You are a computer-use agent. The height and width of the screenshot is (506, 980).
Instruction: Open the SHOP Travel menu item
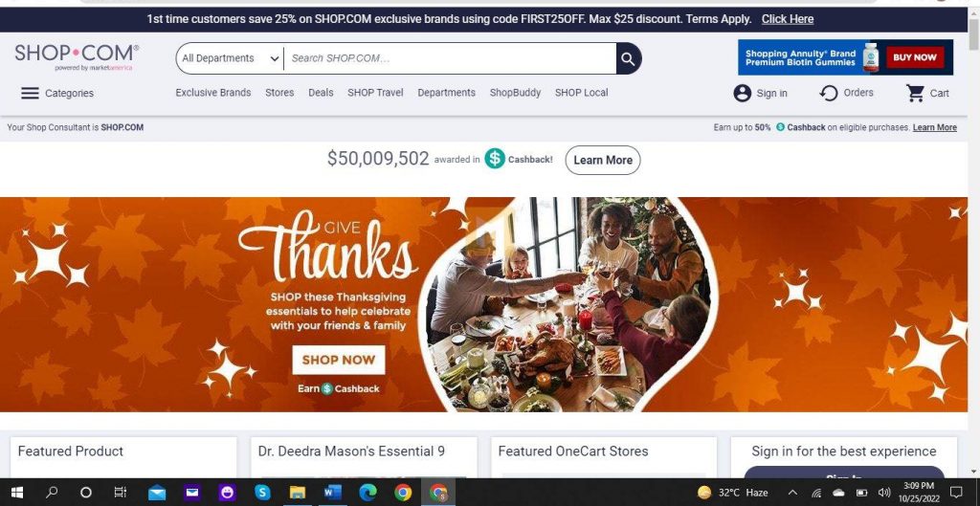375,93
